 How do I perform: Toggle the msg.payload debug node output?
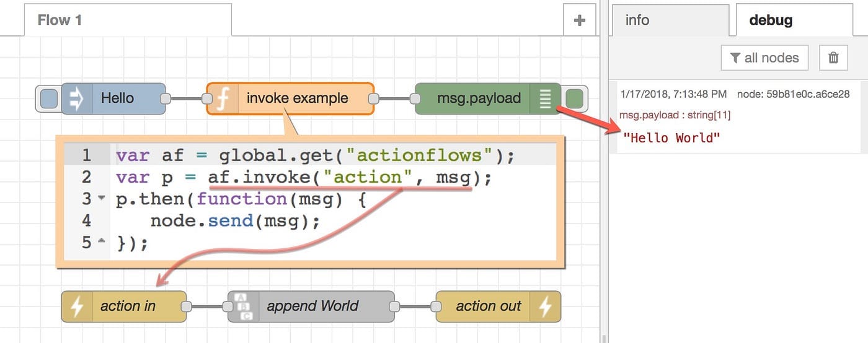pyautogui.click(x=575, y=98)
